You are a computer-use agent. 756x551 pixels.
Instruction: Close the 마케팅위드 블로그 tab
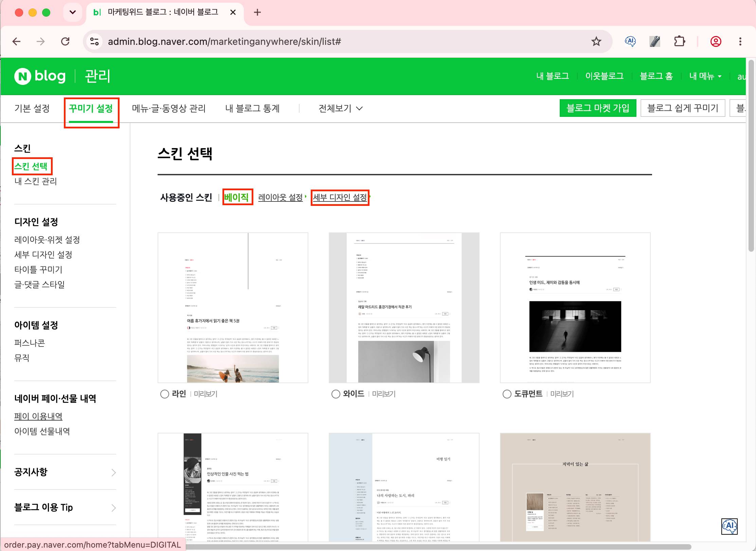point(233,13)
